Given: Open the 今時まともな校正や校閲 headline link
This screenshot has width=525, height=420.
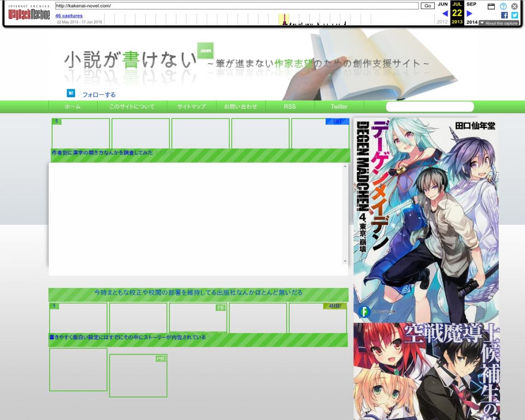Looking at the screenshot, I should (x=198, y=292).
